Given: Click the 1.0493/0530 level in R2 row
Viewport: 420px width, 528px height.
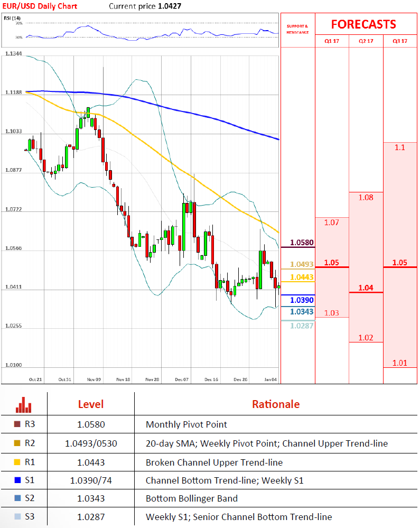Looking at the screenshot, I should pos(91,443).
